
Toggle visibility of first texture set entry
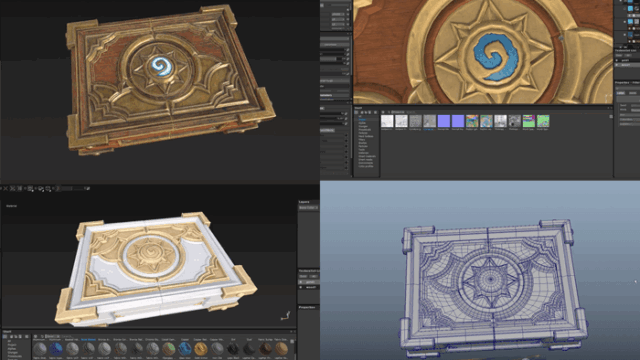pos(301,282)
